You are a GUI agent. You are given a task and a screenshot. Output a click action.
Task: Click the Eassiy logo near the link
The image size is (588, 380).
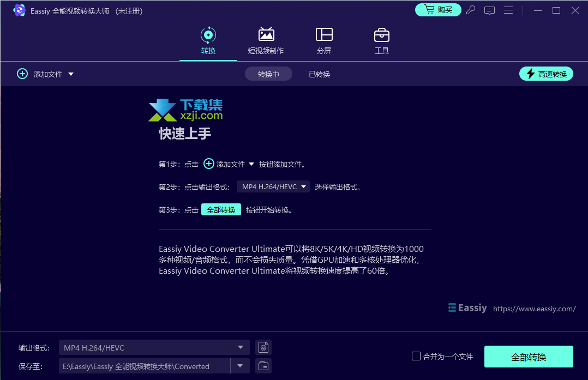coord(467,308)
